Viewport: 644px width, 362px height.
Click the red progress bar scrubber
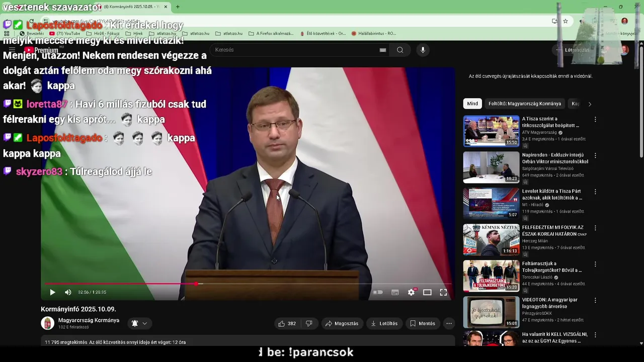[x=196, y=284]
